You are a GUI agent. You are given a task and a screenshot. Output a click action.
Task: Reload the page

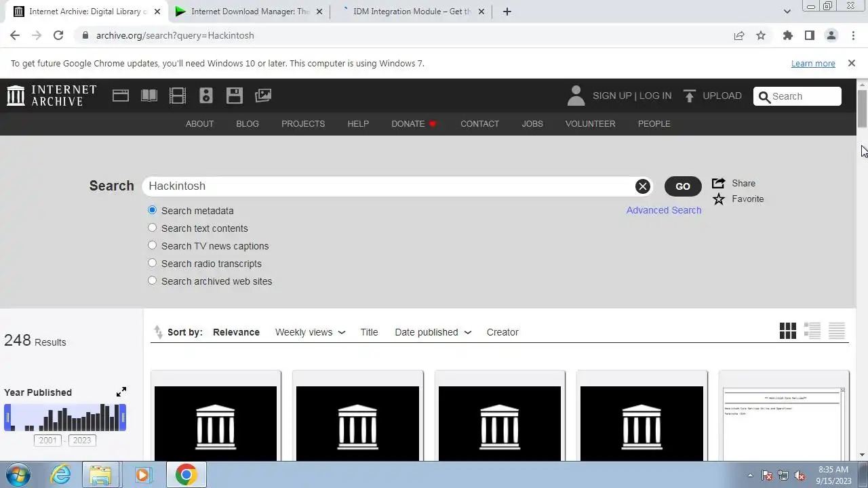(x=58, y=35)
